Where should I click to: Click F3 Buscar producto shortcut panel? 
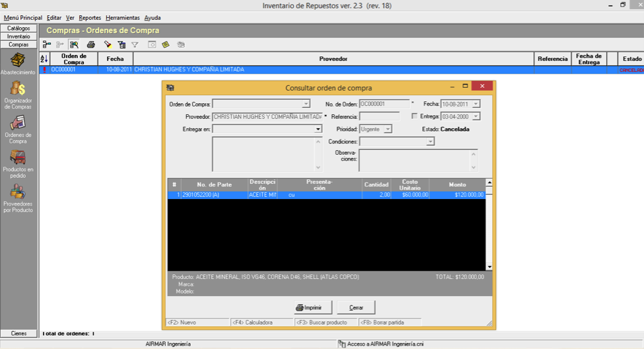click(326, 323)
